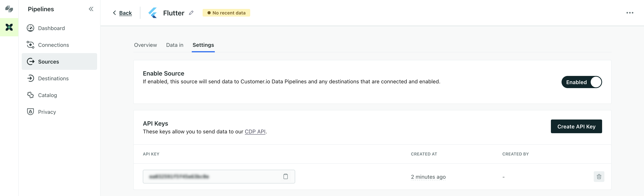Select Sources in the sidebar
Viewport: 644px width, 196px height.
pyautogui.click(x=59, y=62)
